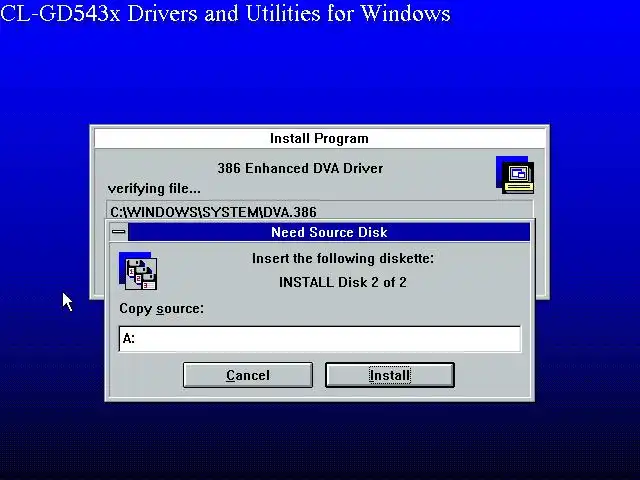Click the Install button

[x=389, y=375]
